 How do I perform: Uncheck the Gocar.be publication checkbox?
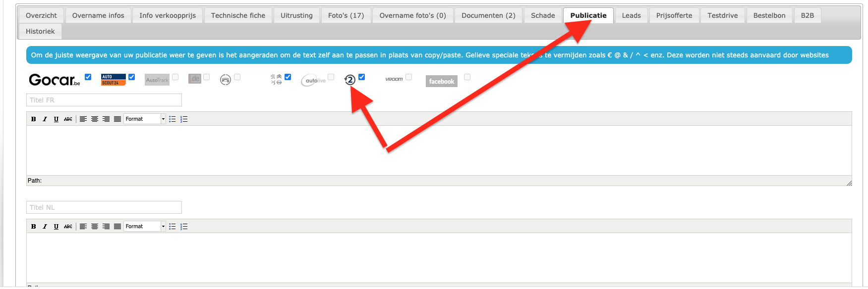88,77
